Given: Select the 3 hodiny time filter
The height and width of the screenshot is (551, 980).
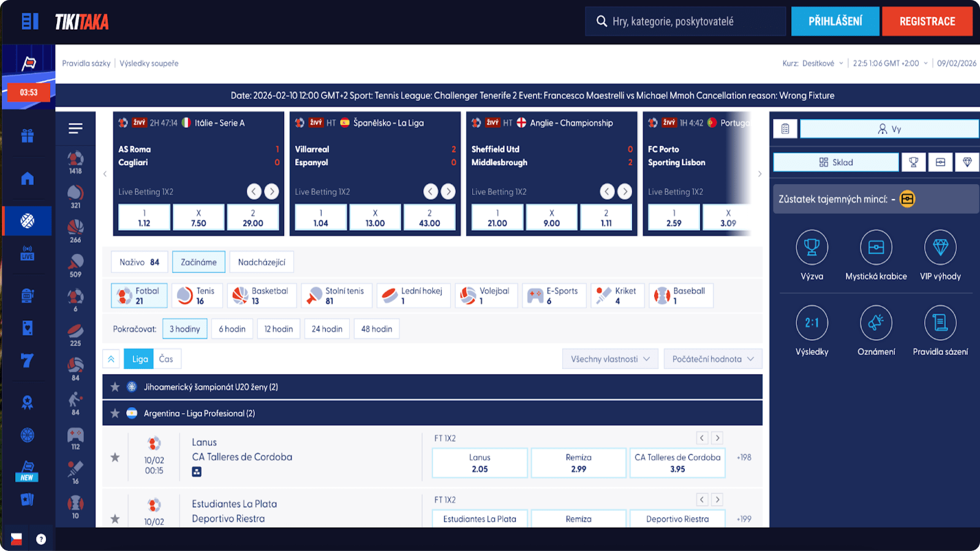Looking at the screenshot, I should pyautogui.click(x=185, y=329).
